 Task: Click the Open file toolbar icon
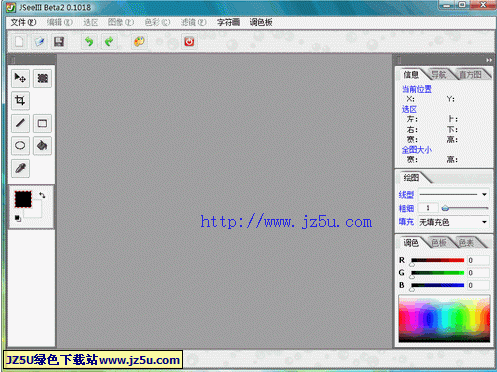coord(39,42)
